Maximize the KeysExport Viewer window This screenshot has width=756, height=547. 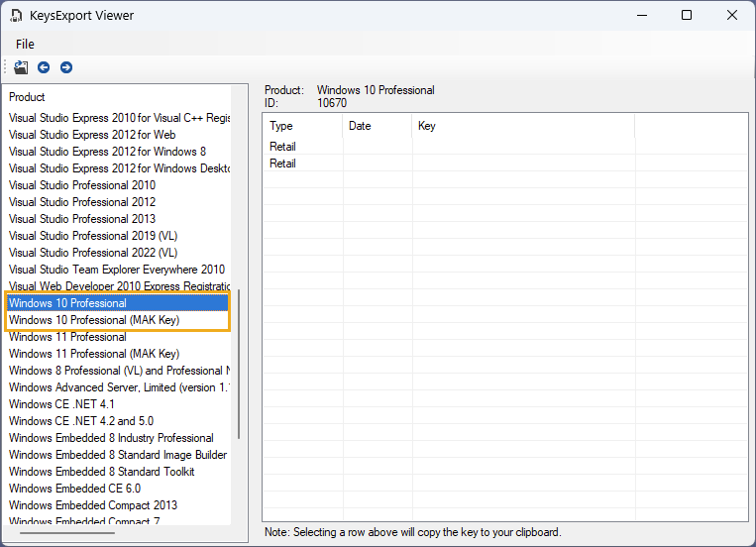coord(687,16)
